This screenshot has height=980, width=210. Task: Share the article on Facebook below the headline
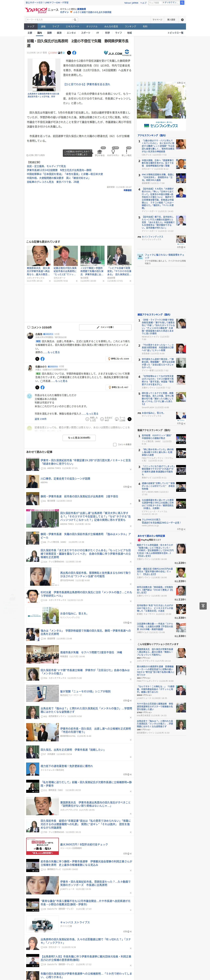74,53
